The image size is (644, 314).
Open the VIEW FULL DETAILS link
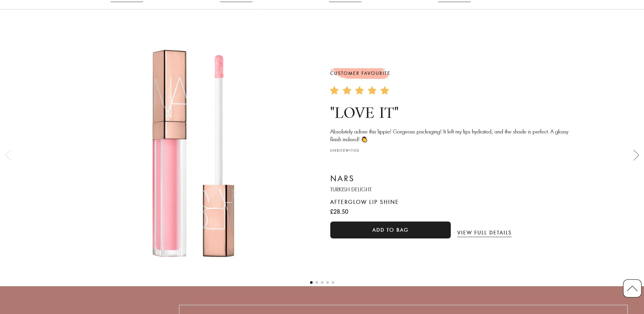click(484, 232)
